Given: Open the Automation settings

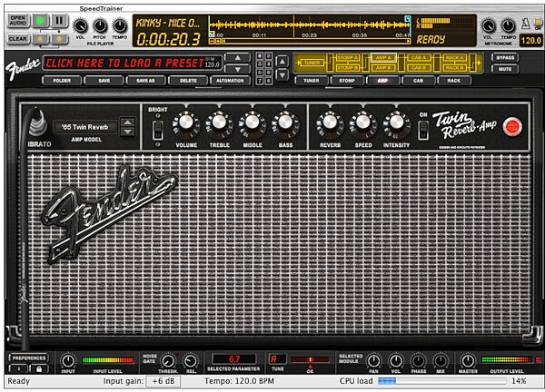Looking at the screenshot, I should point(230,81).
